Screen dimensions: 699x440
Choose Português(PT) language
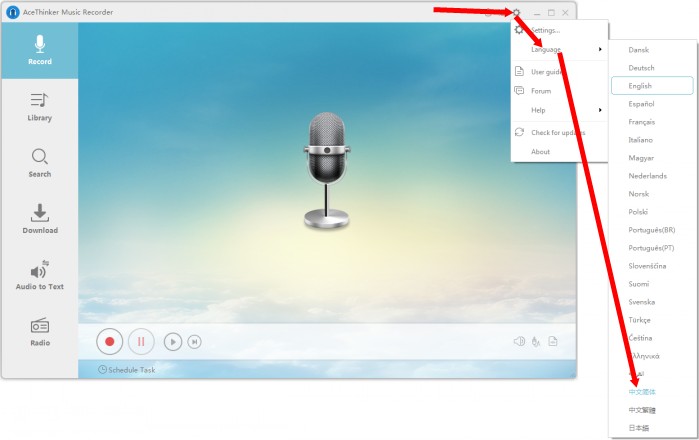(651, 248)
